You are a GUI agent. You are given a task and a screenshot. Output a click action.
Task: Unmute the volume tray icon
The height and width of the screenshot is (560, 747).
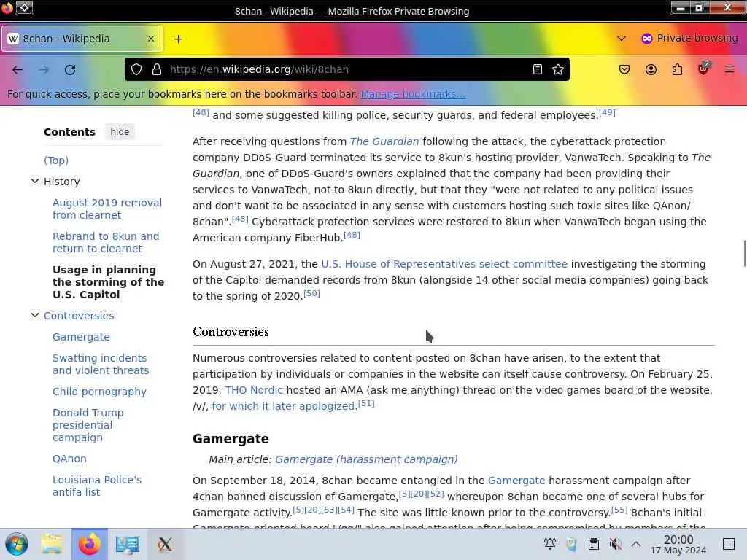615,544
